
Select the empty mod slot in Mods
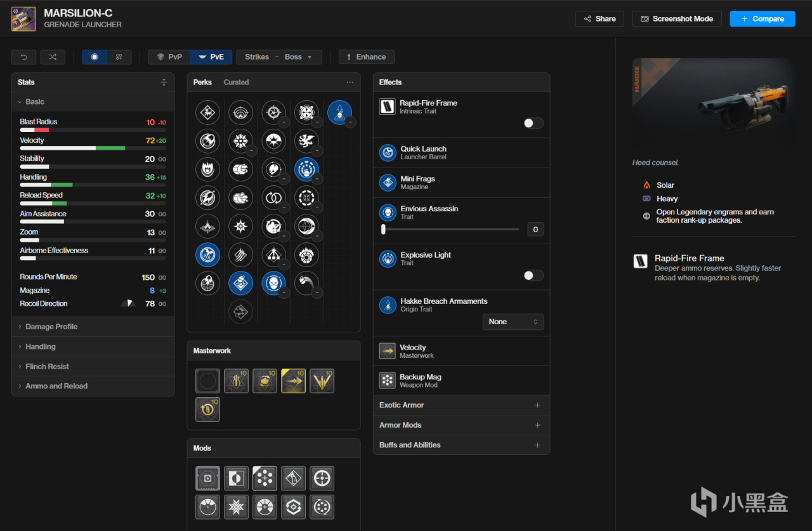207,478
